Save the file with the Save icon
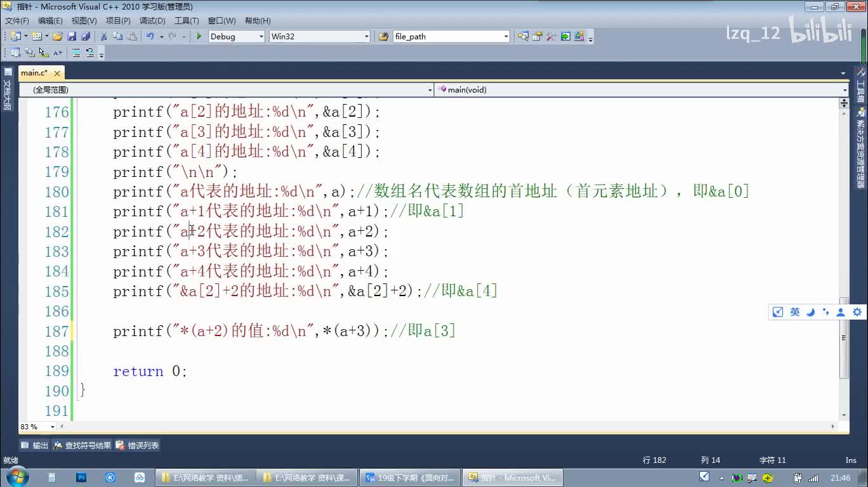Image resolution: width=868 pixels, height=487 pixels. coord(72,37)
